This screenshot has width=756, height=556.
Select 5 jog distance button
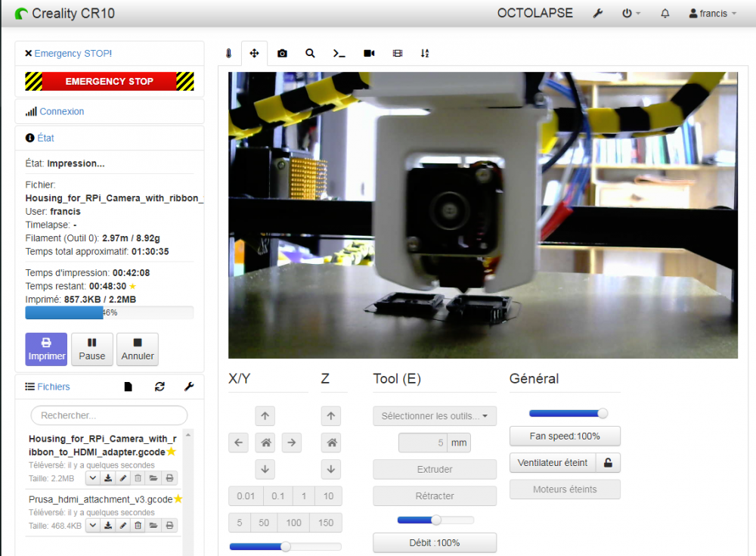click(x=240, y=523)
